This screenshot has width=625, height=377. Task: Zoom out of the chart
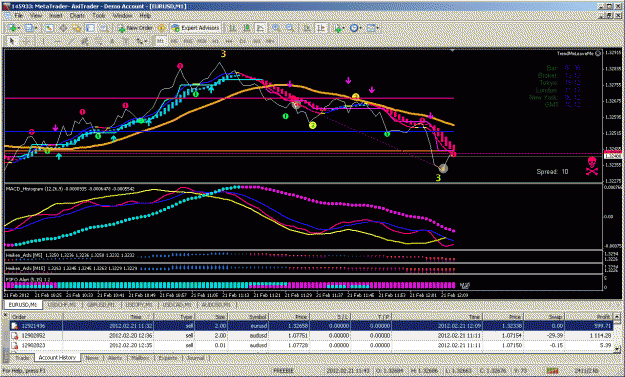pos(290,28)
